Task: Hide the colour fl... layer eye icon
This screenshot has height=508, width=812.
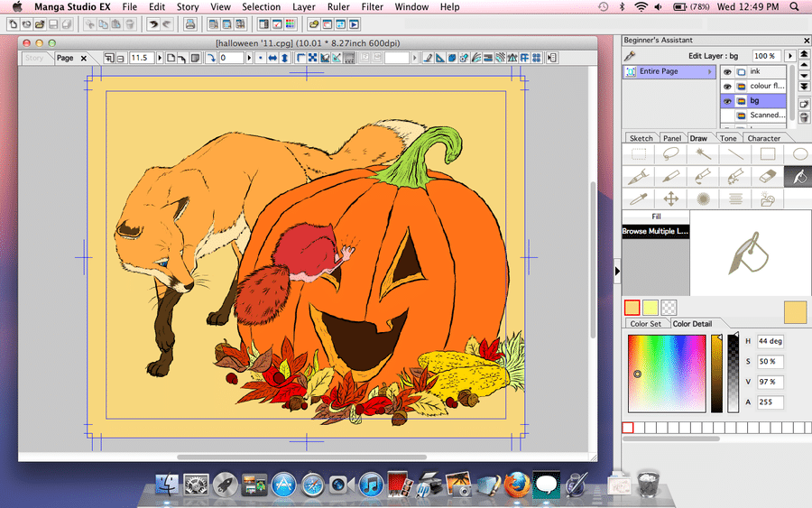Action: (727, 87)
